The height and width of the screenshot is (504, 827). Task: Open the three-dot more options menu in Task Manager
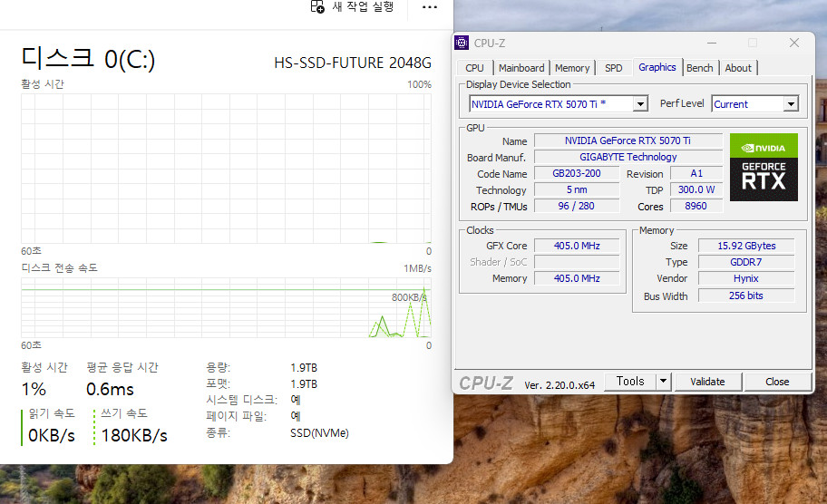(x=429, y=7)
